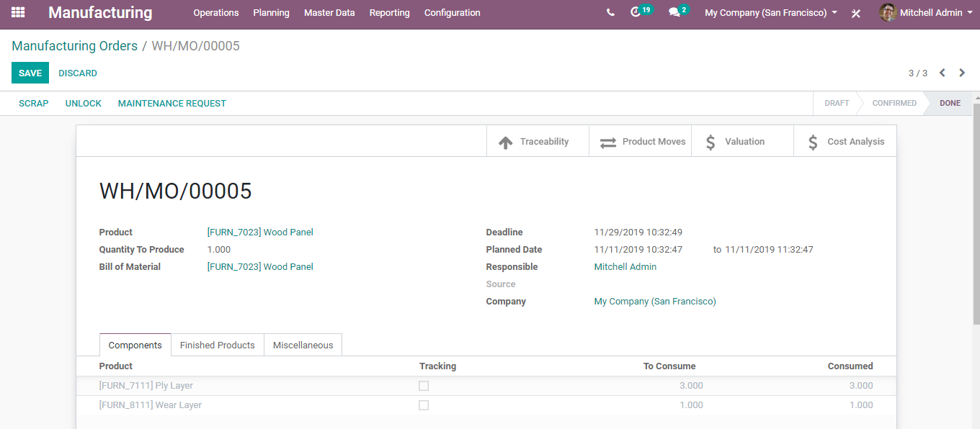The image size is (980, 429).
Task: Click Deadline value 11/29/2019 10:32:49
Action: [x=638, y=232]
